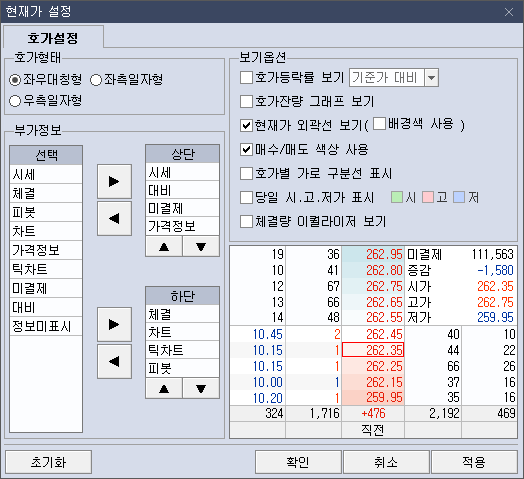Move 상단 list item down

click(201, 247)
